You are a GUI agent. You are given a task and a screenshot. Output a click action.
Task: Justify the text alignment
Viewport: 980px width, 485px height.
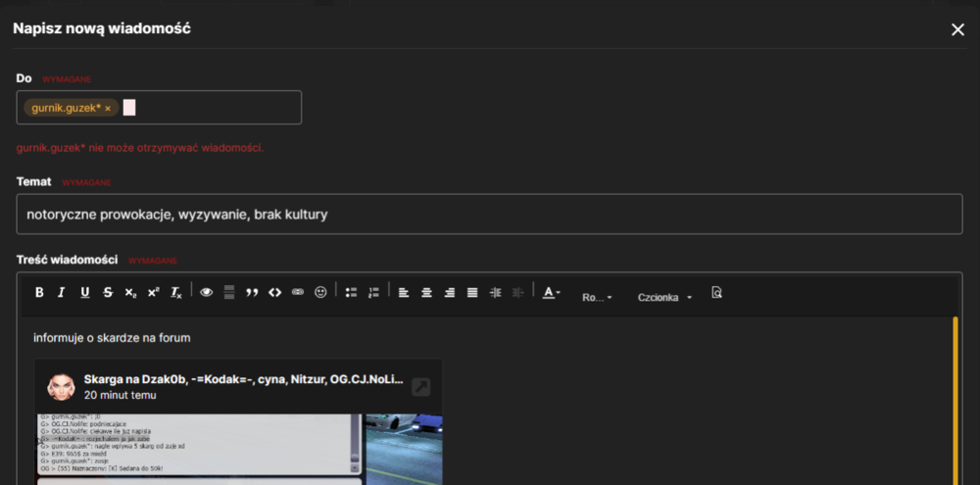point(472,293)
